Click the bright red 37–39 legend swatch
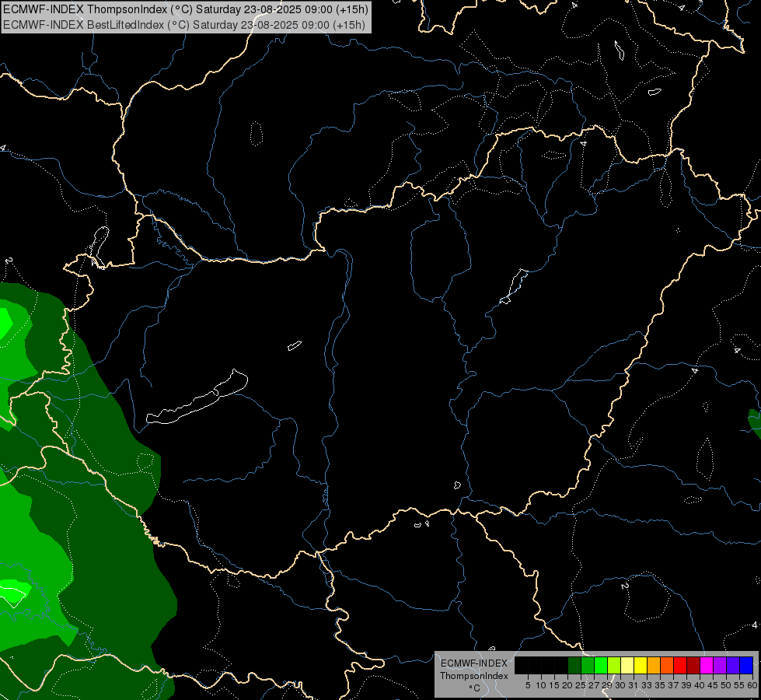The image size is (761, 700). (680, 665)
